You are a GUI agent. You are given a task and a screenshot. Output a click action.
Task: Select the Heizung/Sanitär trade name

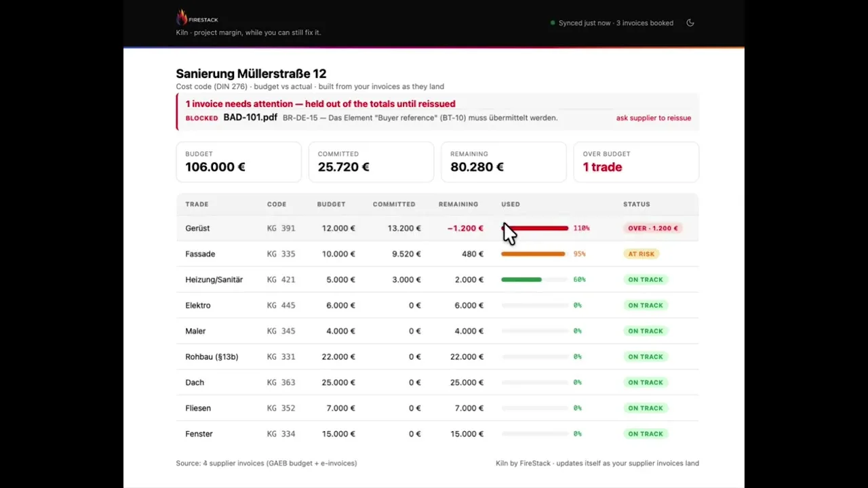click(214, 280)
